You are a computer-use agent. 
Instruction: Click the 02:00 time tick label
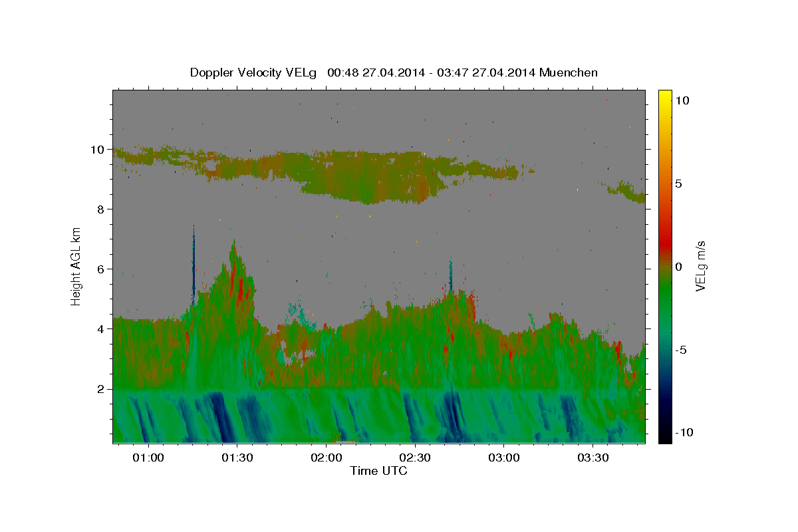coord(326,458)
